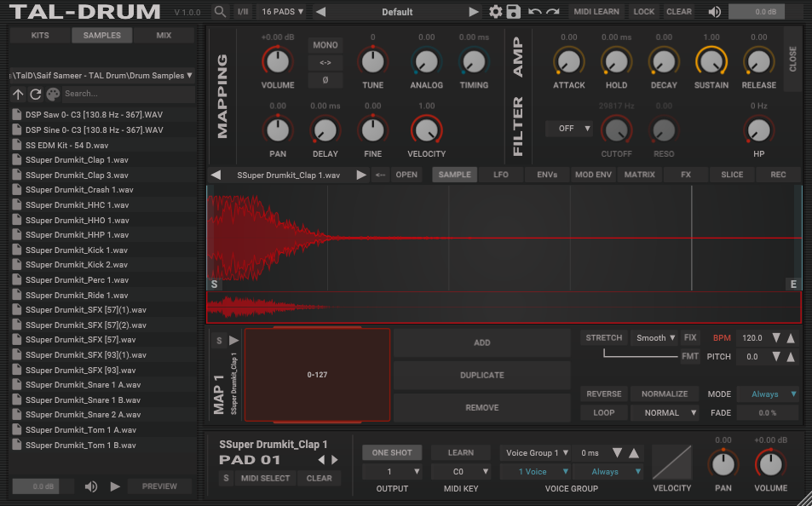Click the LEARN button above MIDI KEY
This screenshot has width=812, height=506.
coord(461,452)
